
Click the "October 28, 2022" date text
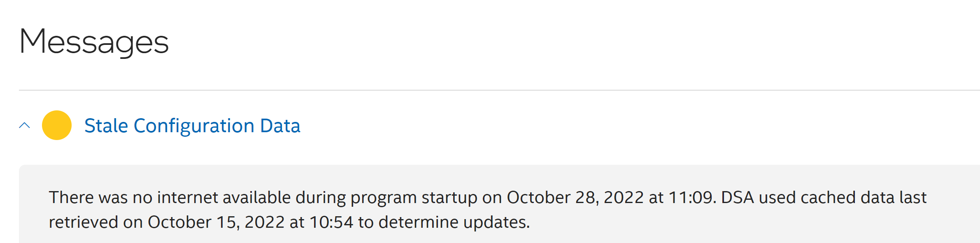tap(575, 198)
